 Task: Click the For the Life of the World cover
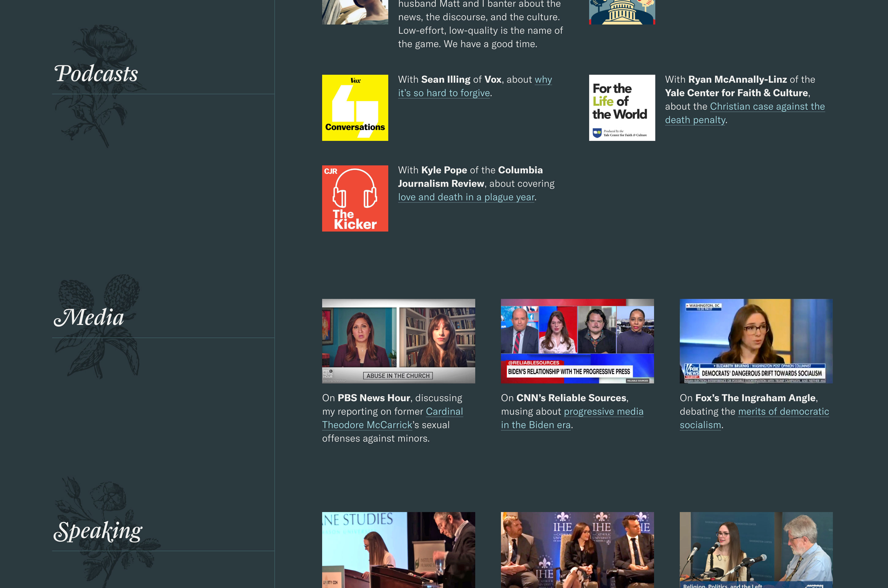[622, 107]
